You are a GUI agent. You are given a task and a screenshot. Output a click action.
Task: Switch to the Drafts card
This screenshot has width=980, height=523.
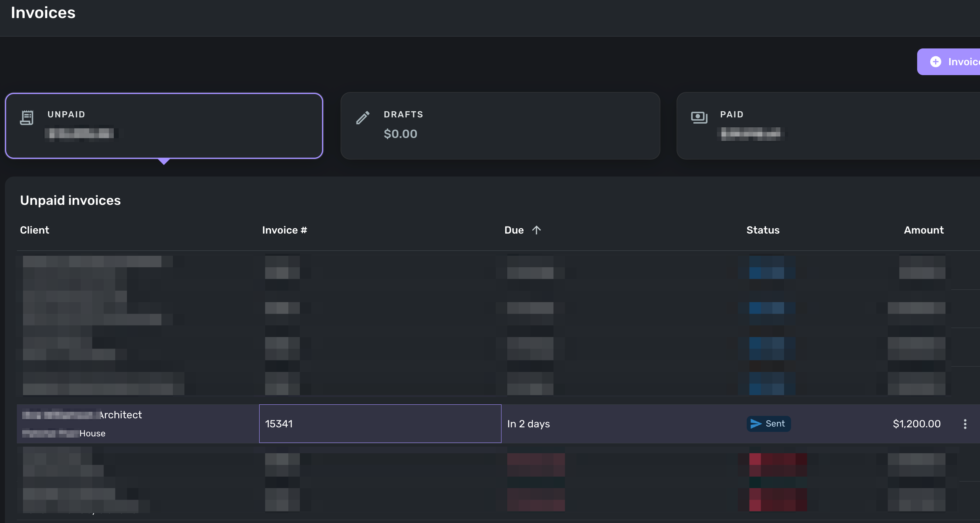pos(500,126)
